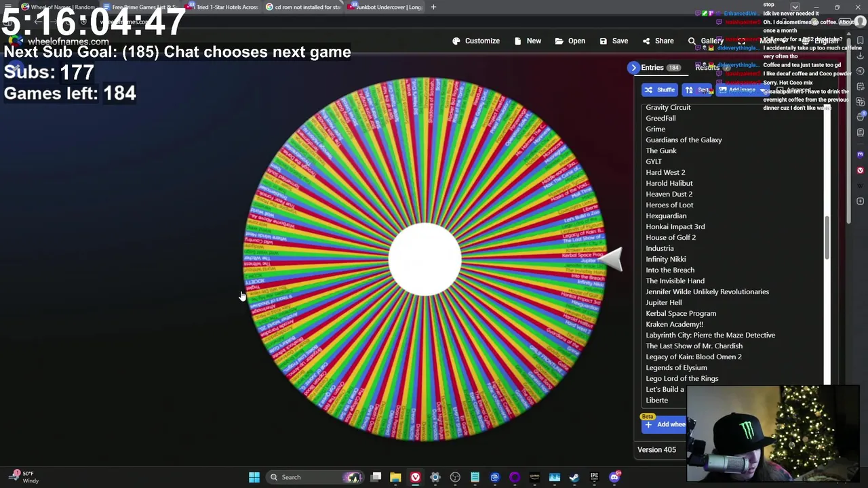Open the Customize palette option

coord(475,41)
